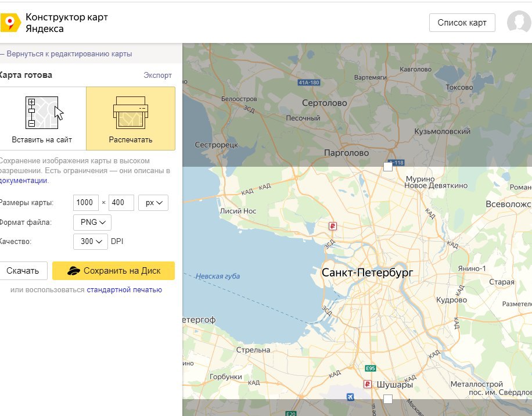Click the 41А-180 road sign on the map
The image size is (532, 416).
pos(309,83)
